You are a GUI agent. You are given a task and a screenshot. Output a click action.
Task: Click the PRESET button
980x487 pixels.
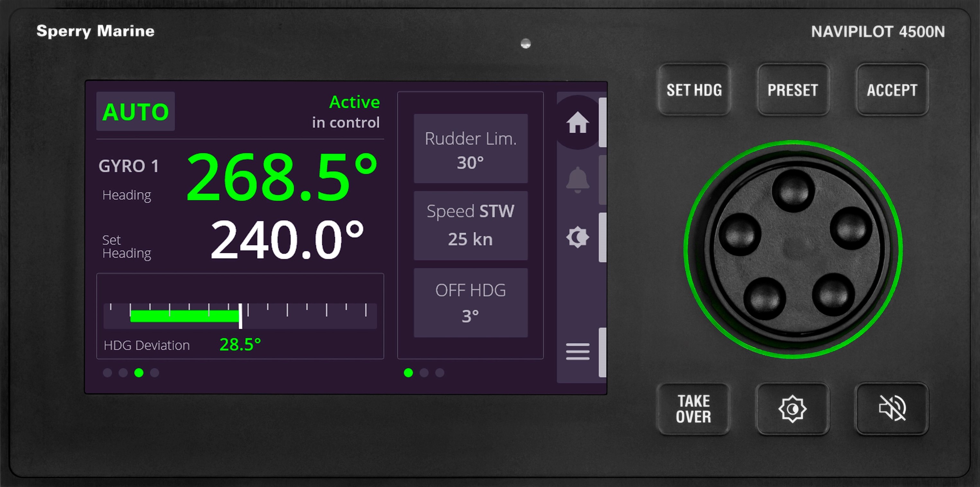click(793, 90)
